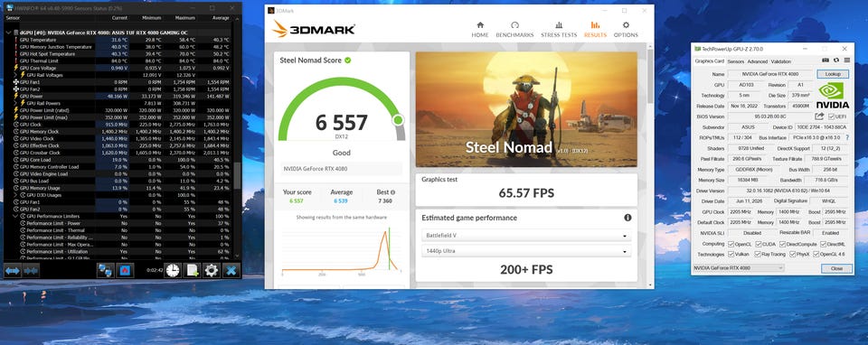Switch to GPU-Z Validation tab
Viewport: 868px width, 345px height.
tap(780, 61)
